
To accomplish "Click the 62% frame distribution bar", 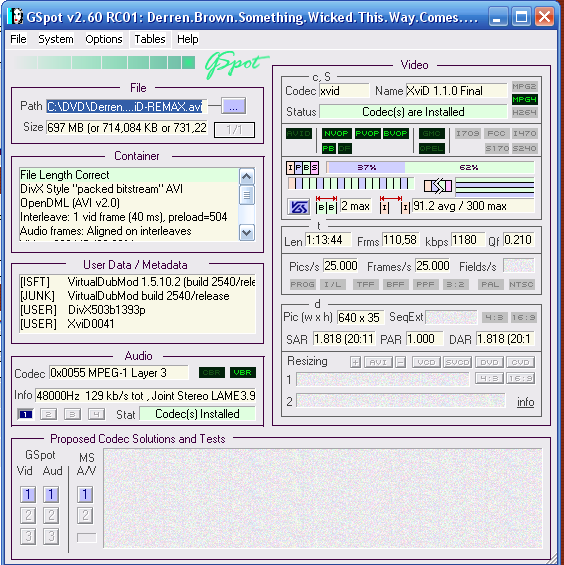I will [x=469, y=168].
